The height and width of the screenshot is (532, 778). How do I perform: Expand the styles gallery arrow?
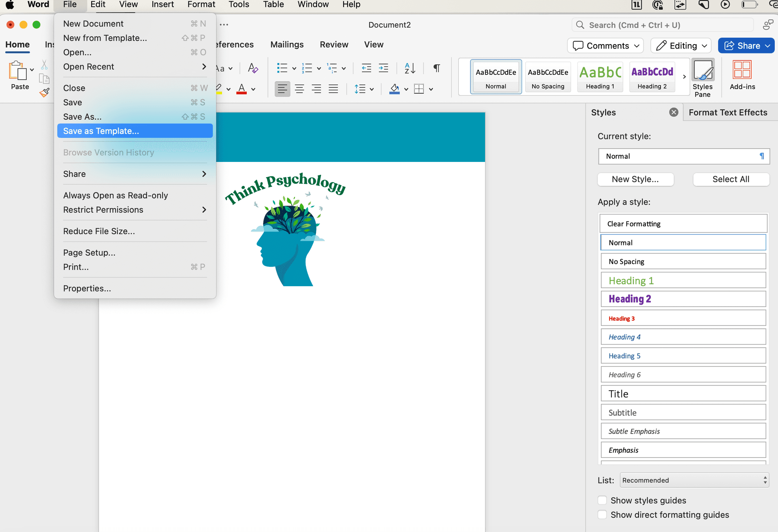[684, 77]
